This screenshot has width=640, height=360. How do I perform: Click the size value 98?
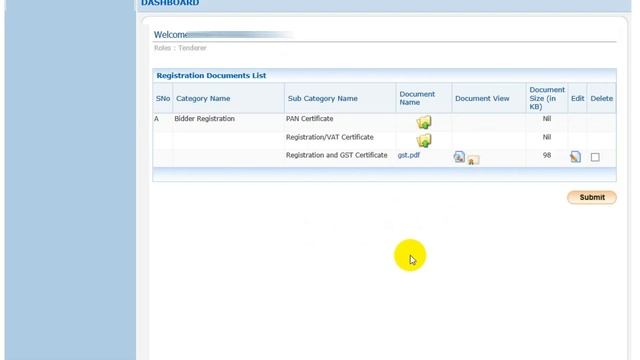[547, 155]
